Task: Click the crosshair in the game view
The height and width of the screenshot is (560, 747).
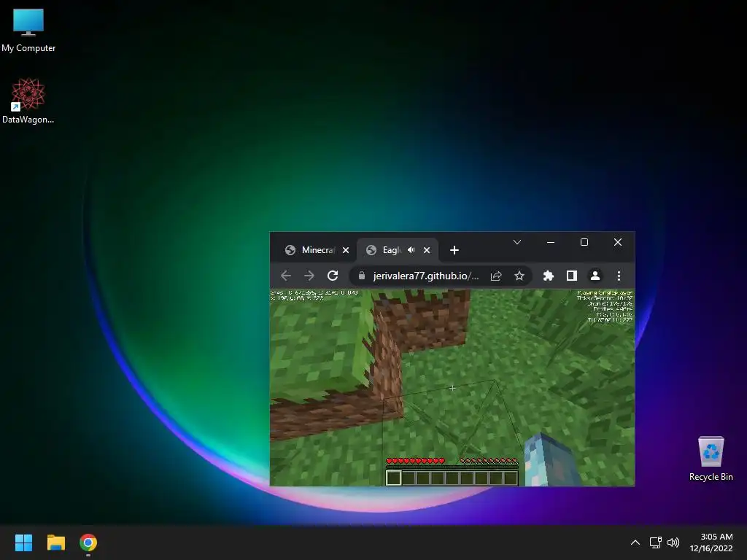Action: [452, 388]
